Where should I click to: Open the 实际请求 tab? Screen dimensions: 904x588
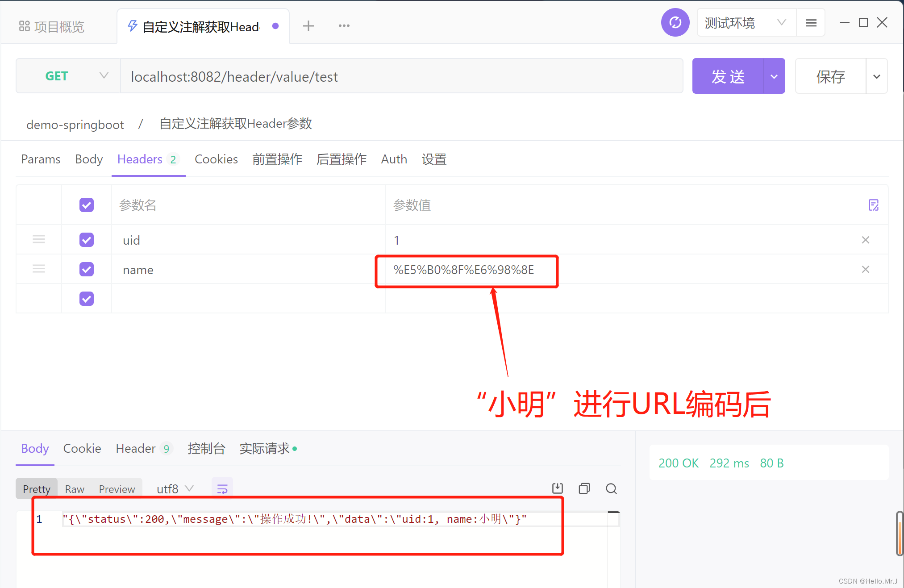click(268, 448)
